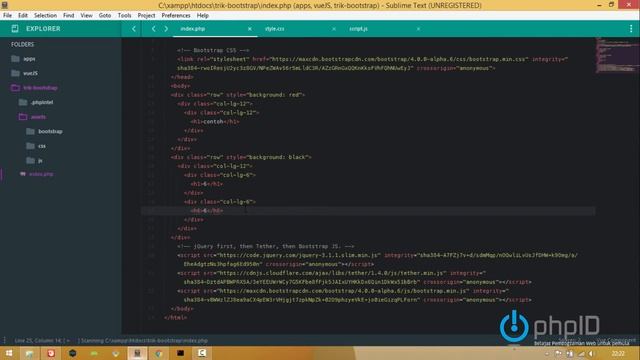
Task: Open the Find menu
Action: [69, 16]
